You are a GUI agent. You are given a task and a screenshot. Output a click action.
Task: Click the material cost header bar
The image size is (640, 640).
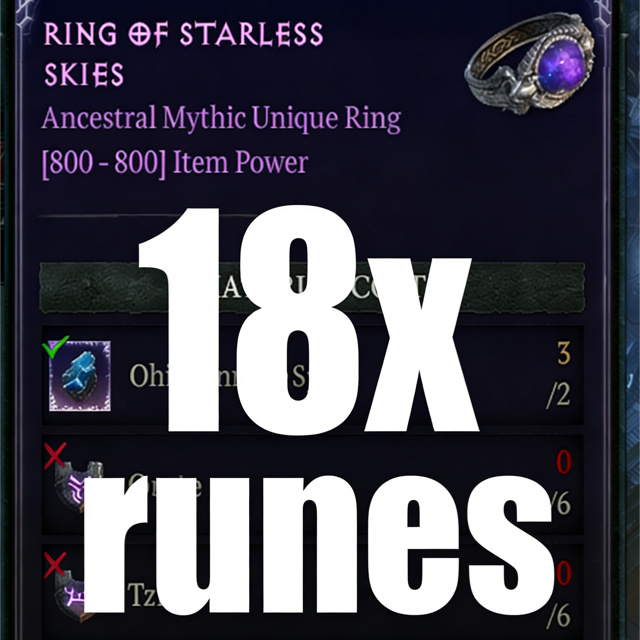tap(312, 288)
